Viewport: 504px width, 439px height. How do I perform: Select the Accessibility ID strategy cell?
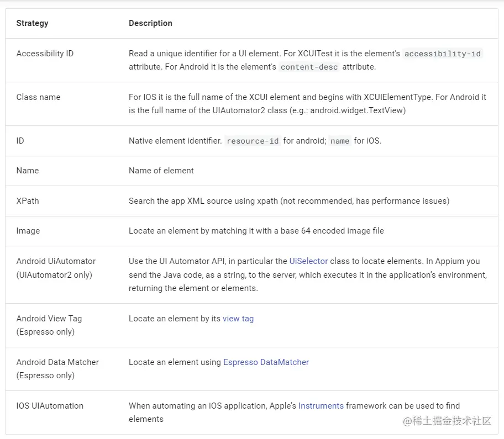(45, 54)
